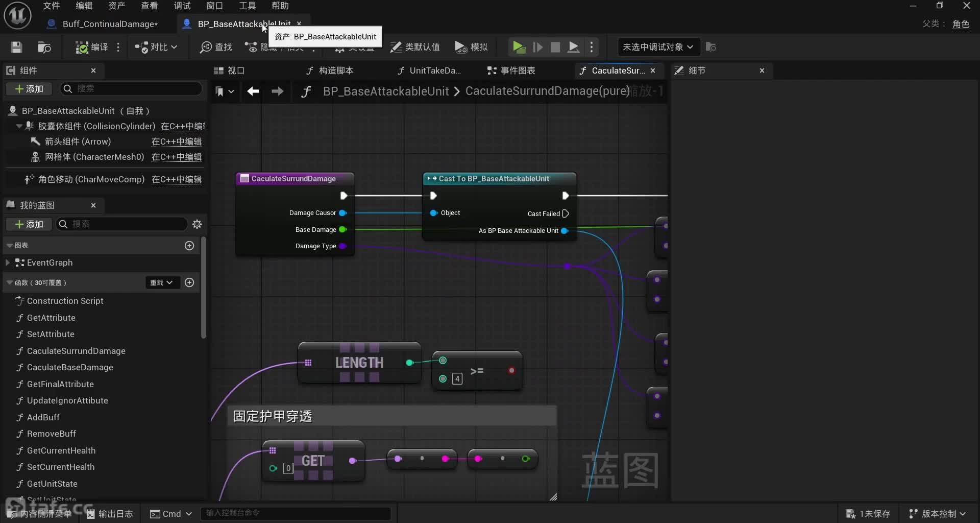The height and width of the screenshot is (523, 980).
Task: Navigate back with the left arrow
Action: pos(253,91)
